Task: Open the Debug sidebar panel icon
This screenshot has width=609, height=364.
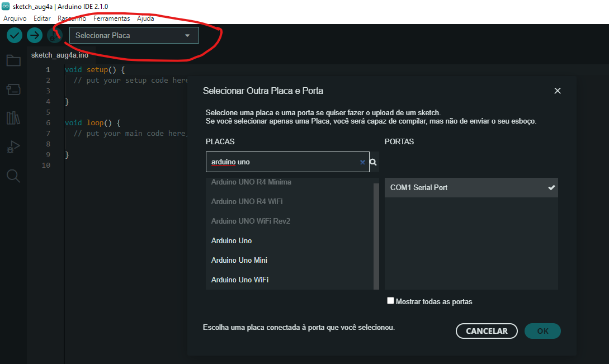Action: coord(13,147)
